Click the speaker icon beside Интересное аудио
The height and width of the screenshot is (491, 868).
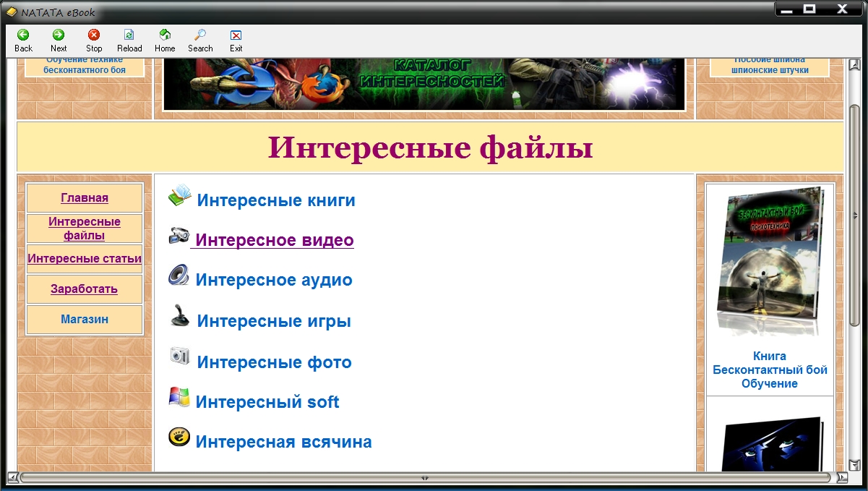click(x=179, y=276)
